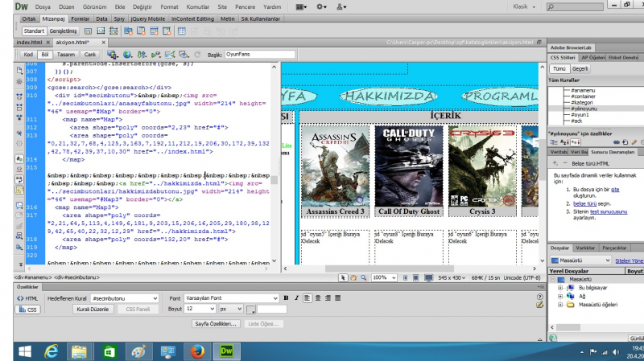Select #kategori rule in Tüm Kurallar
Image resolution: width=644 pixels, height=361 pixels.
581,103
